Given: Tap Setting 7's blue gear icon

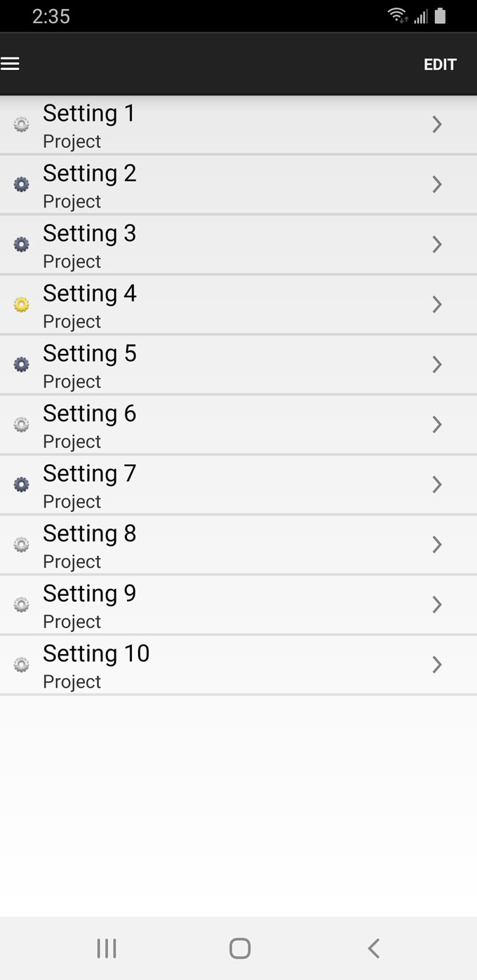Looking at the screenshot, I should pos(21,484).
